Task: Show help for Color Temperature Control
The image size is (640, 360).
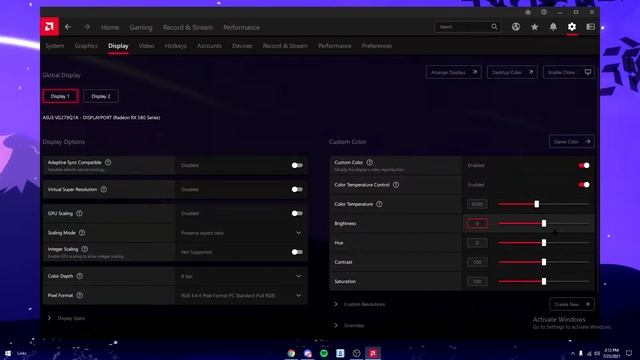Action: coord(396,185)
